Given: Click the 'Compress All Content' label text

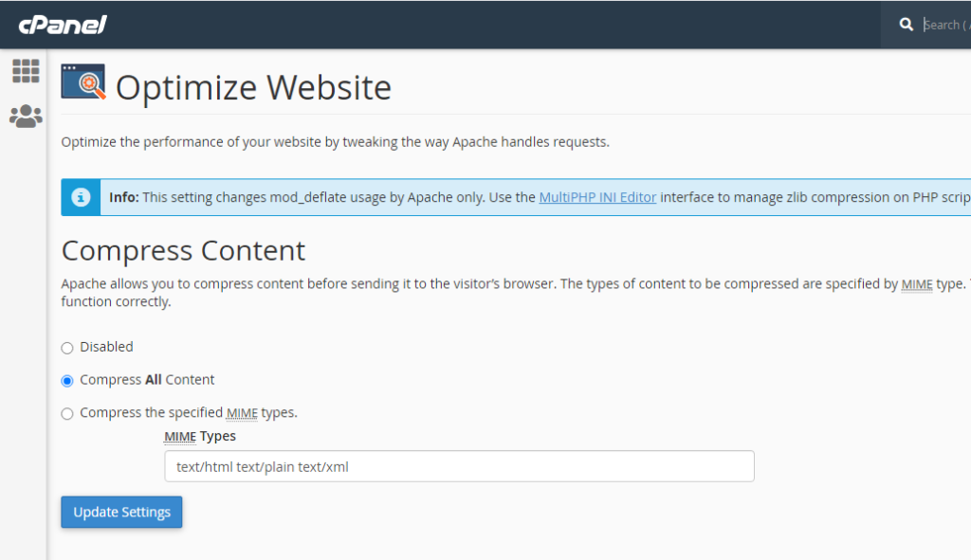Looking at the screenshot, I should [x=147, y=380].
